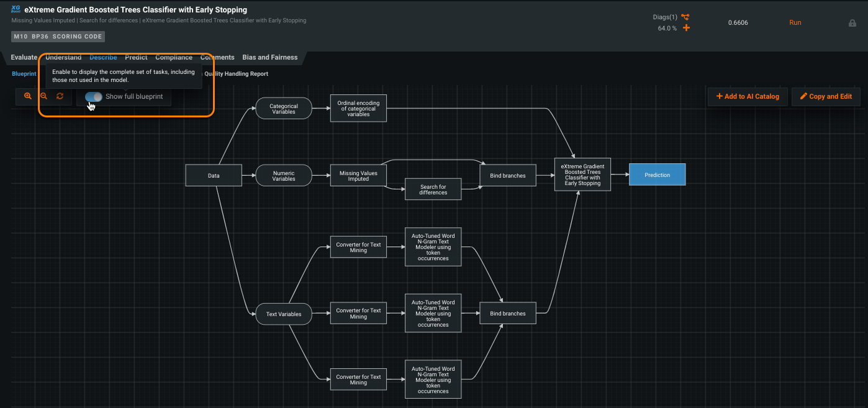Click the orange Run link
The height and width of the screenshot is (408, 868).
pyautogui.click(x=795, y=22)
